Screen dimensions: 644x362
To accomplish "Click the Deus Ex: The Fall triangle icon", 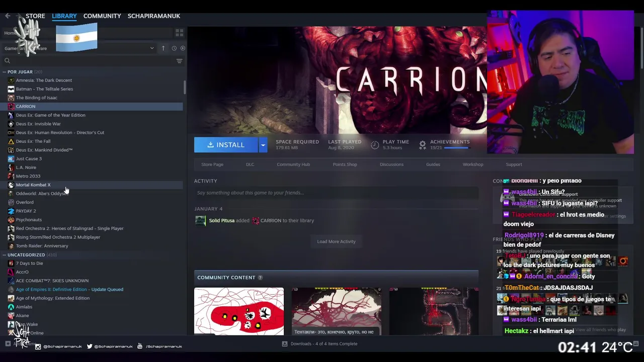I will point(11,141).
